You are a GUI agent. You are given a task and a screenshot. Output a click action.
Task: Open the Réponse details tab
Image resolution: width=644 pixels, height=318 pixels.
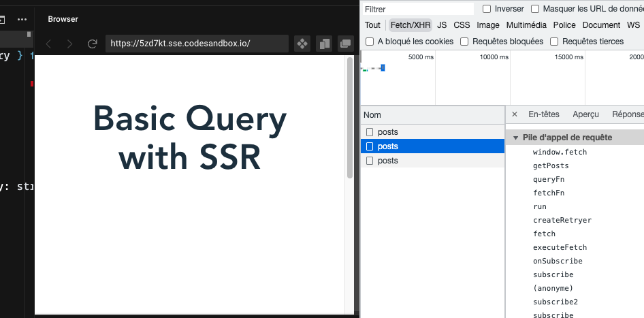pos(628,114)
